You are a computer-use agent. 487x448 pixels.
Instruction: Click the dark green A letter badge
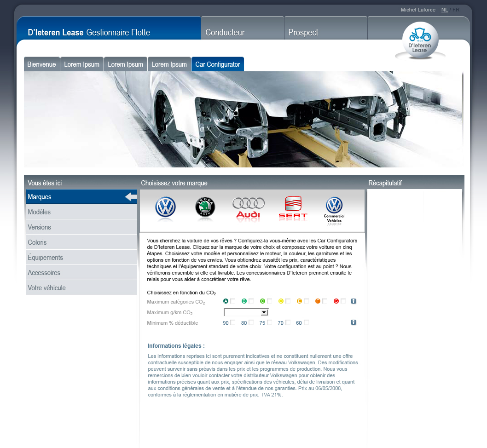(x=226, y=301)
